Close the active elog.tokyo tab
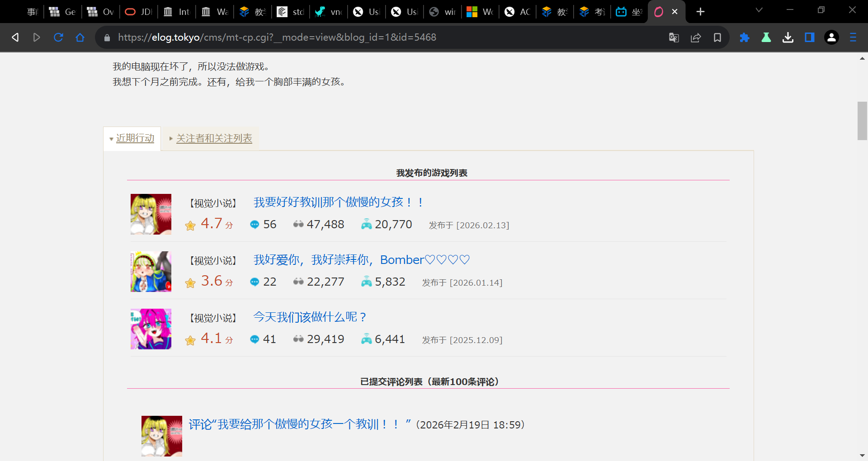The height and width of the screenshot is (461, 868). pos(675,12)
